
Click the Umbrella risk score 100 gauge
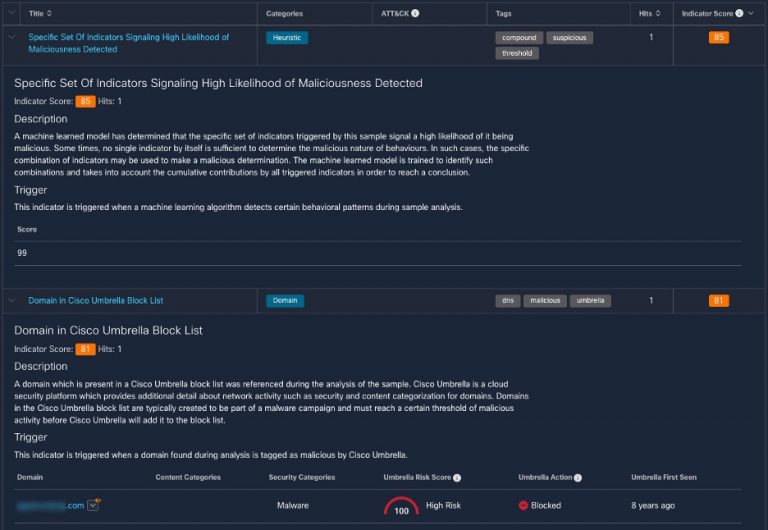[x=402, y=507]
